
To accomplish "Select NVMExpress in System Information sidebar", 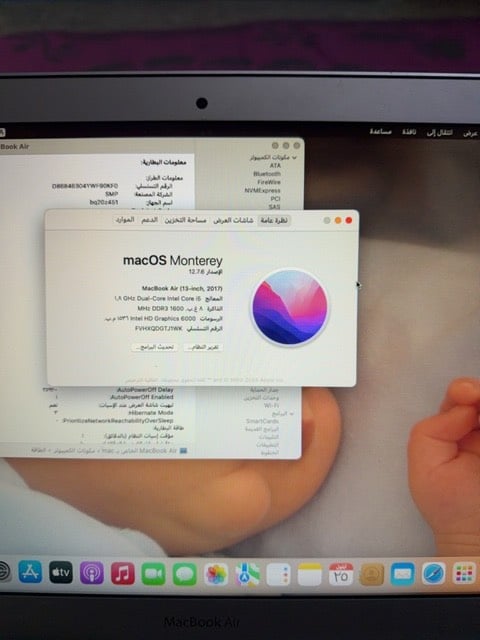I will [x=262, y=191].
